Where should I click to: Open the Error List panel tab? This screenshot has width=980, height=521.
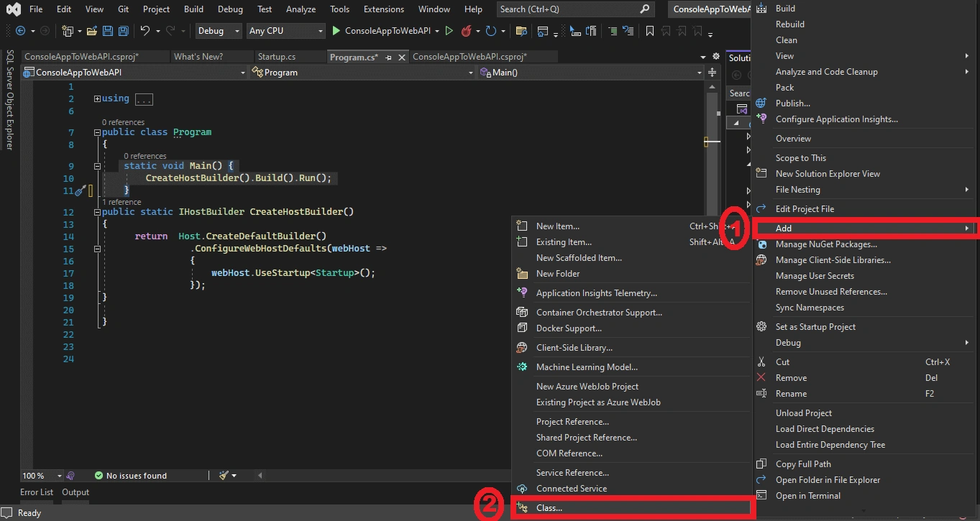pos(37,492)
